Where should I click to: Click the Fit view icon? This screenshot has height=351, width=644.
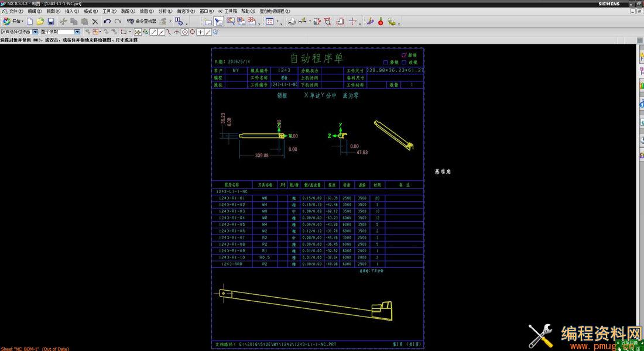pyautogui.click(x=270, y=21)
